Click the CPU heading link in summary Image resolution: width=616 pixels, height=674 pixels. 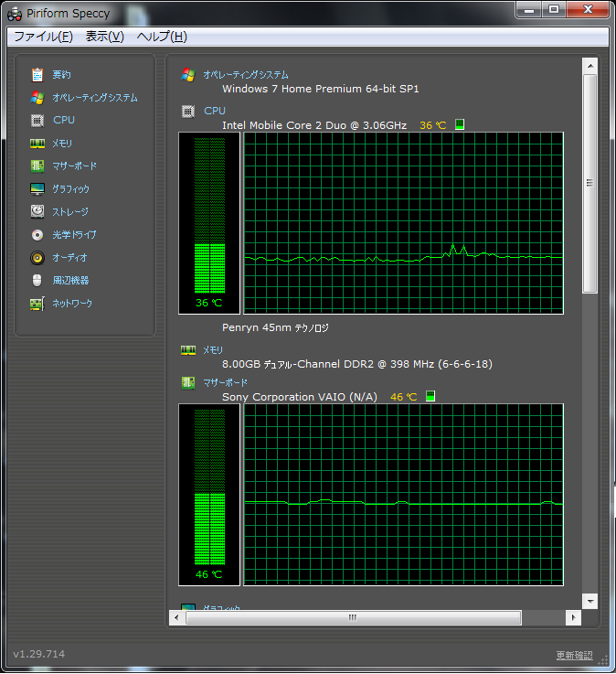pyautogui.click(x=215, y=111)
